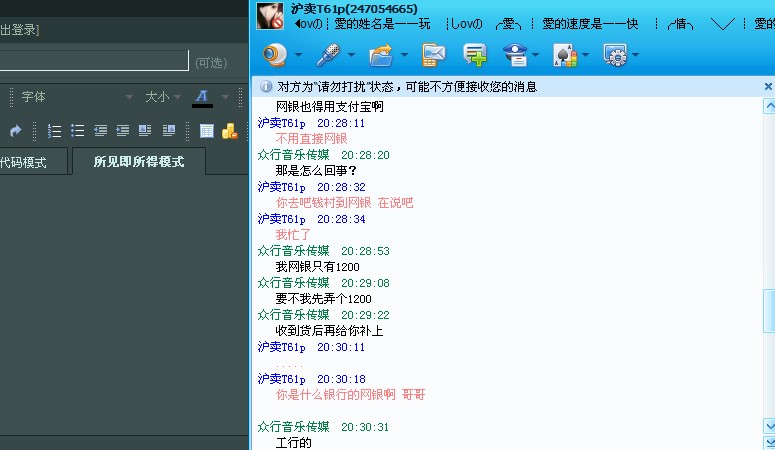Click the insert table icon
Screen dimensions: 775x450
coord(206,130)
